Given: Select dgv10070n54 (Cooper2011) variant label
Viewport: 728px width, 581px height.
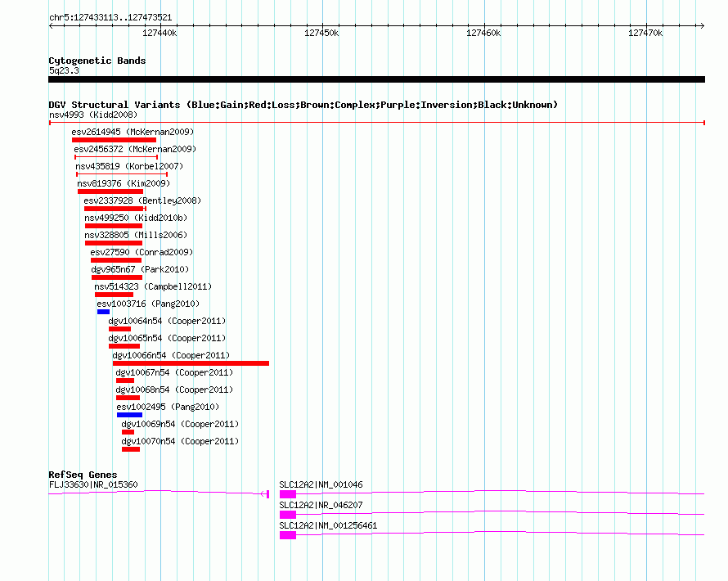Looking at the screenshot, I should [x=180, y=441].
